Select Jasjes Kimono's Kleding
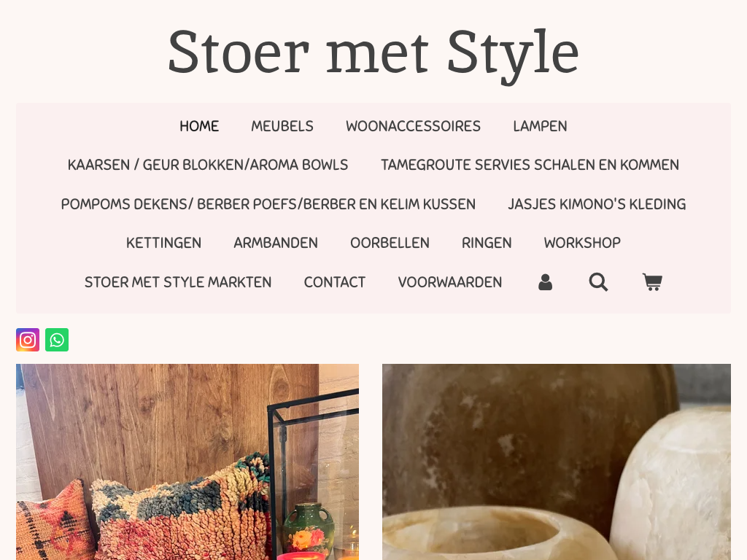Image resolution: width=747 pixels, height=560 pixels. pyautogui.click(x=597, y=204)
